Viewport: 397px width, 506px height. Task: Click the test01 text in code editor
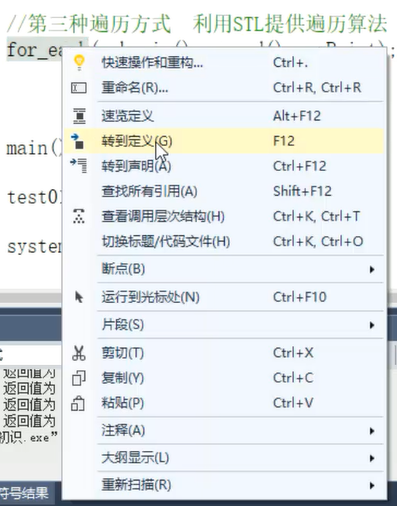pyautogui.click(x=34, y=197)
